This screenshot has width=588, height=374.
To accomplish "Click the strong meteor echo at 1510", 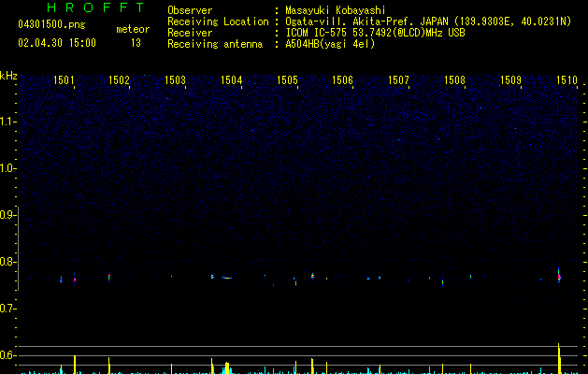I will click(x=559, y=276).
